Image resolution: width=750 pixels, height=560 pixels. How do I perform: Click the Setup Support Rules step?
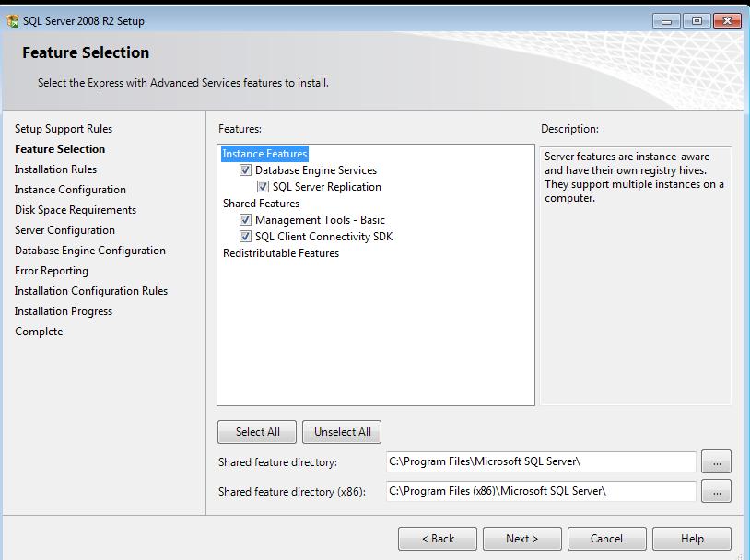(x=64, y=129)
